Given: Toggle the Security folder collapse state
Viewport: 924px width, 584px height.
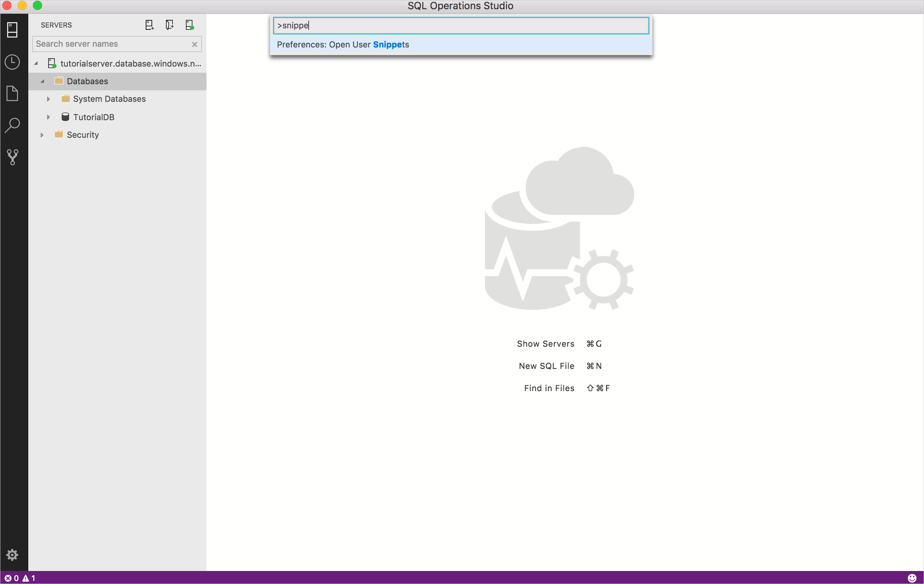Looking at the screenshot, I should [42, 135].
